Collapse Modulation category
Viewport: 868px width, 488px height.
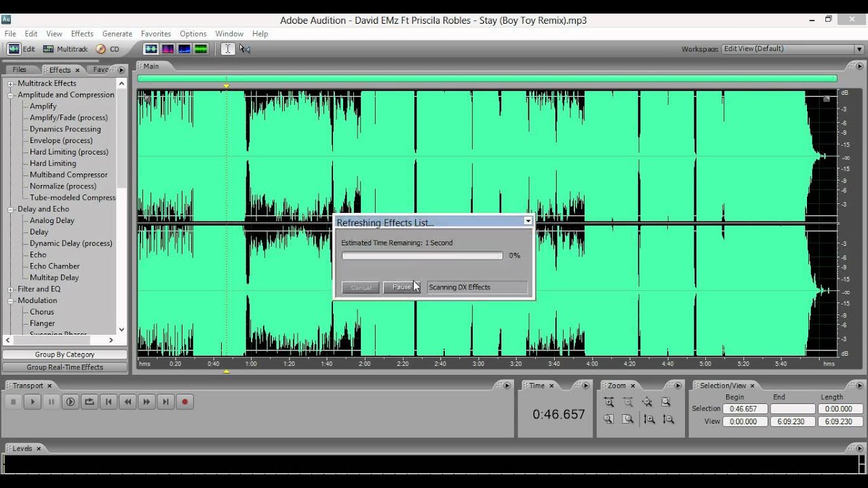[x=11, y=301]
